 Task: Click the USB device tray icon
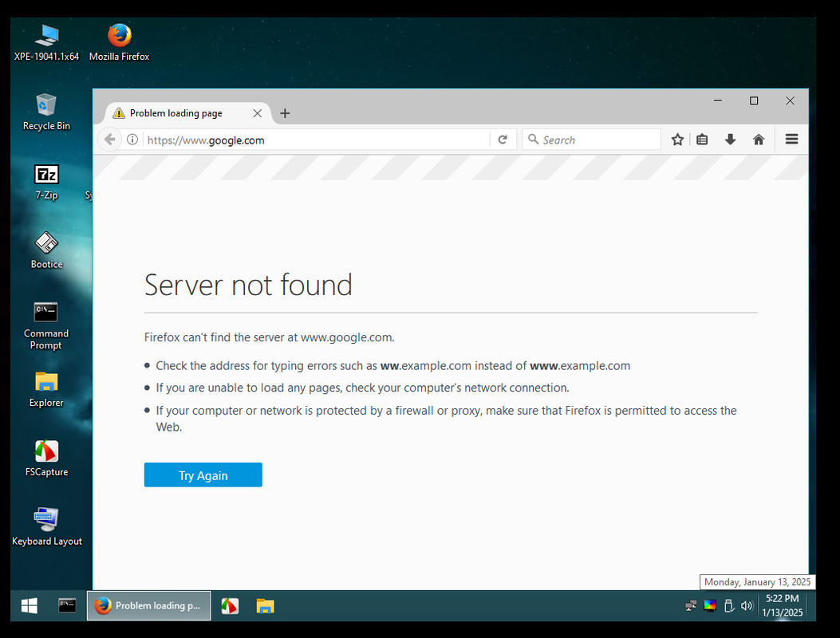728,606
